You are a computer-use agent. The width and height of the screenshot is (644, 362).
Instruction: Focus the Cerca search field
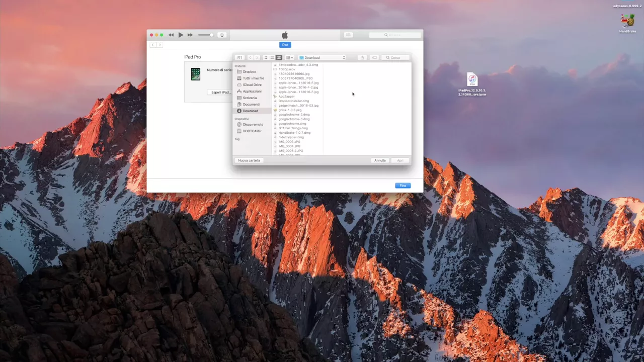tap(395, 57)
